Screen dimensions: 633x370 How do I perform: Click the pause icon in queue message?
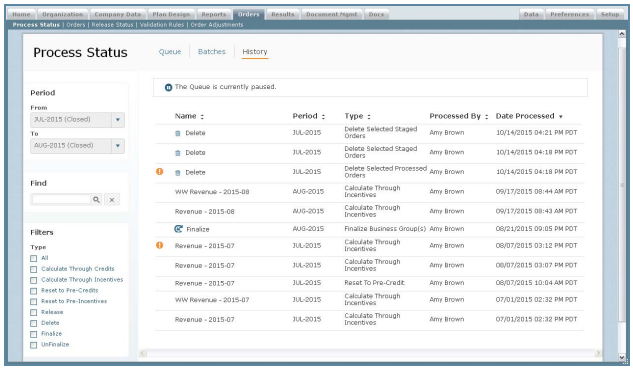tap(168, 87)
